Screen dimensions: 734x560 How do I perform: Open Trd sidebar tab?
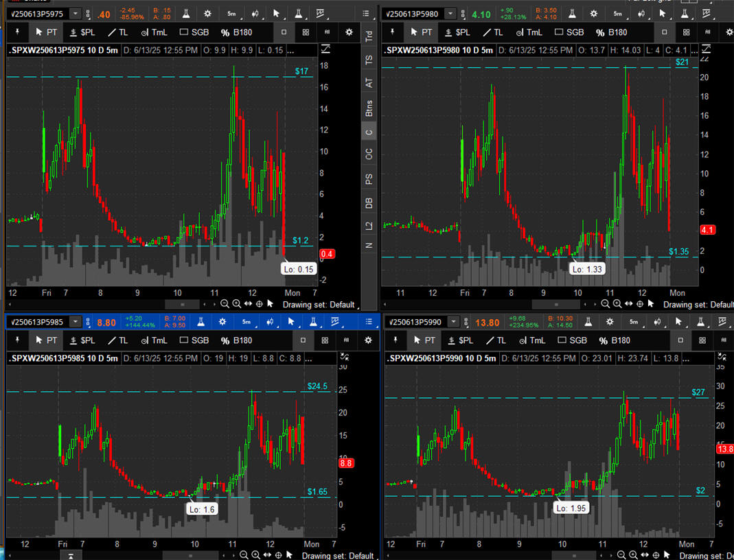coord(369,36)
